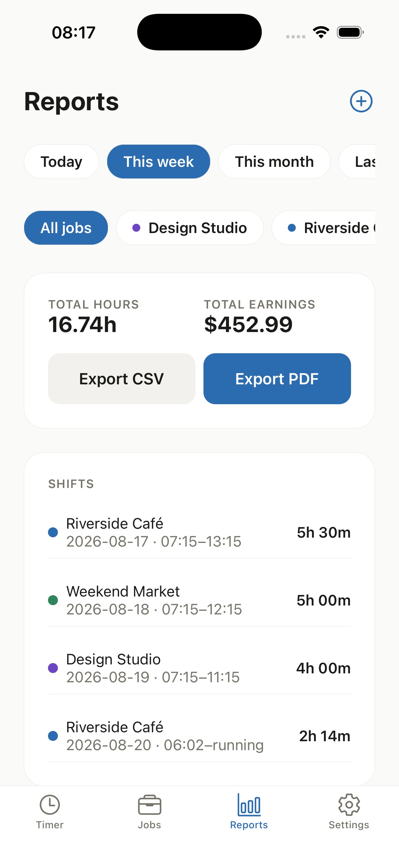Viewport: 399px width, 868px height.
Task: Open the Riverside Café 2026-08-17 shift
Action: click(x=199, y=532)
